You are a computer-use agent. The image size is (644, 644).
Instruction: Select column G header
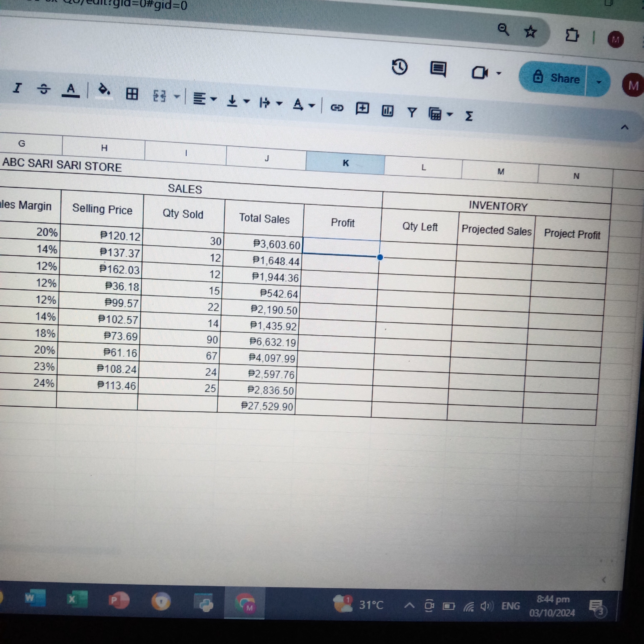pyautogui.click(x=22, y=143)
